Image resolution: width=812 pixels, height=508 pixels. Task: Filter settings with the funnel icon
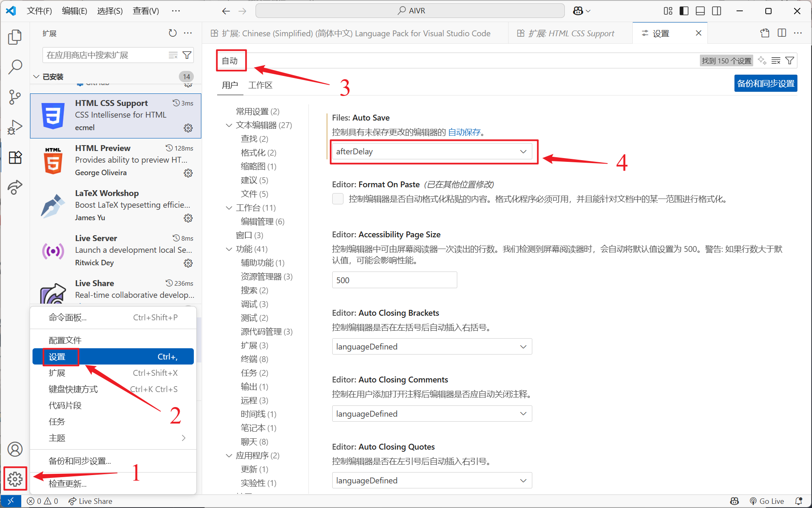(789, 61)
